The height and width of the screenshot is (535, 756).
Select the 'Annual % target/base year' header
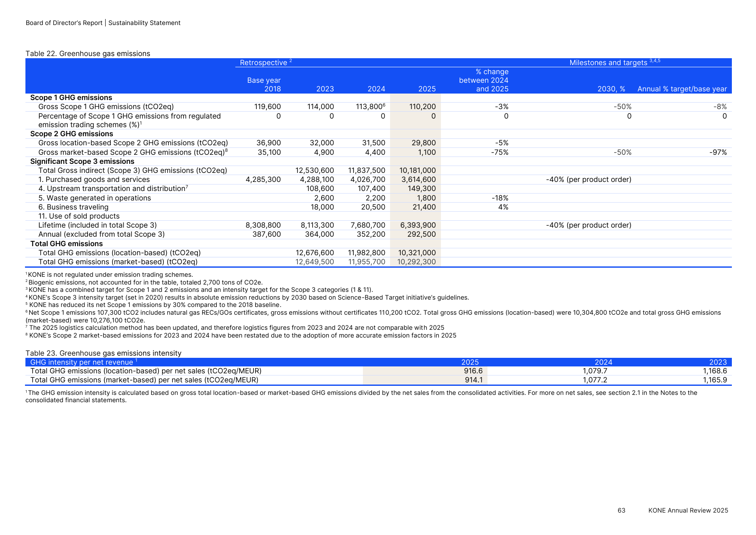pyautogui.click(x=682, y=89)
